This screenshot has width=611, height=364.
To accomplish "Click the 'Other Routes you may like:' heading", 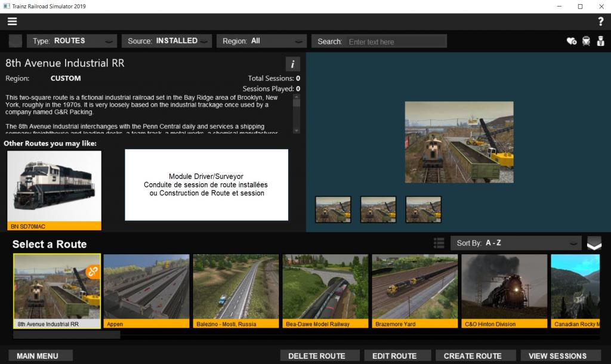I will pyautogui.click(x=50, y=143).
